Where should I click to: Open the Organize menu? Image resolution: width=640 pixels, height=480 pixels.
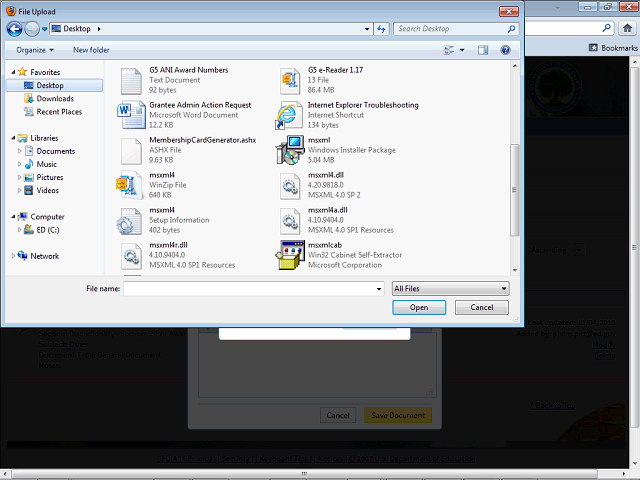tap(35, 50)
